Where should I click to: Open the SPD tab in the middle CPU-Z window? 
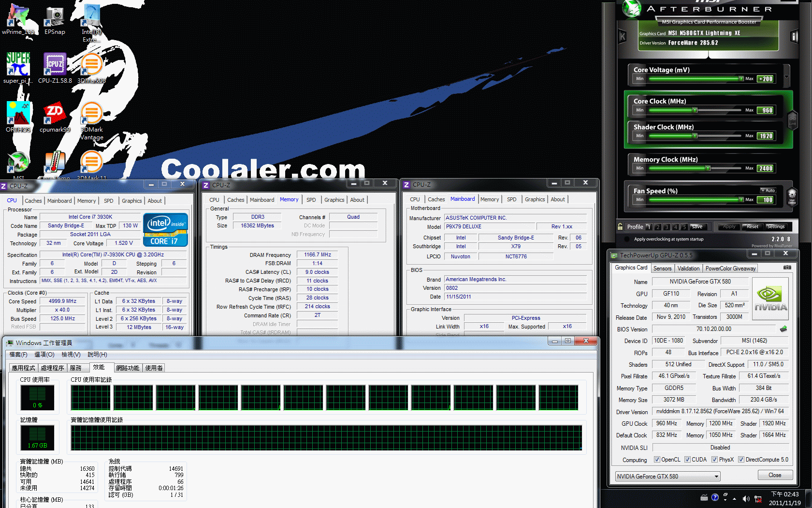(x=311, y=200)
